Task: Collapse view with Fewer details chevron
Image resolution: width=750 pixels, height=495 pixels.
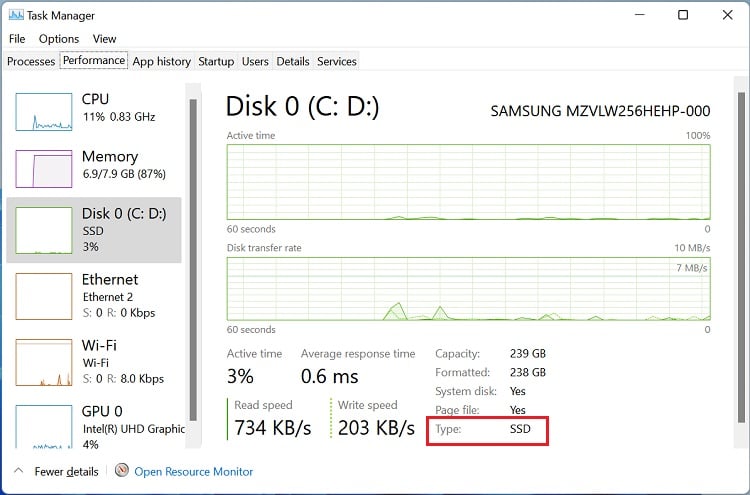Action: click(19, 471)
